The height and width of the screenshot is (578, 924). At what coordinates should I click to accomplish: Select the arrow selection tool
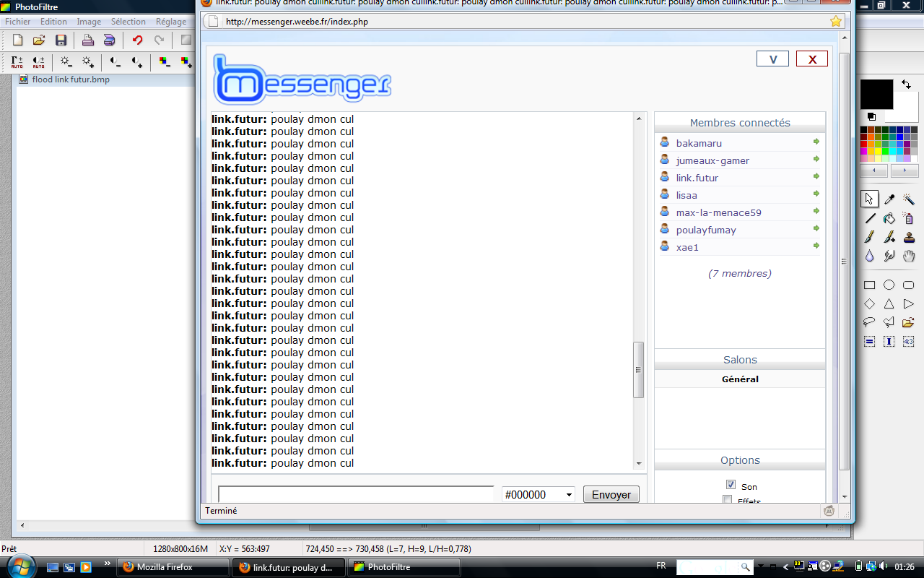(x=870, y=199)
